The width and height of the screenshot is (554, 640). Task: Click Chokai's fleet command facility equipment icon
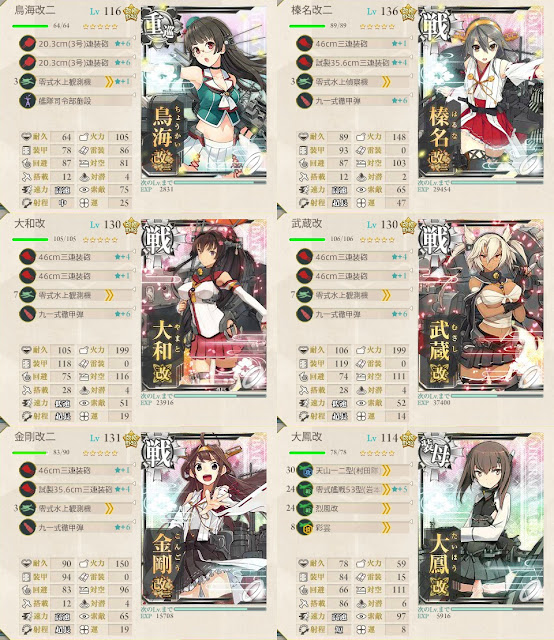click(x=27, y=100)
